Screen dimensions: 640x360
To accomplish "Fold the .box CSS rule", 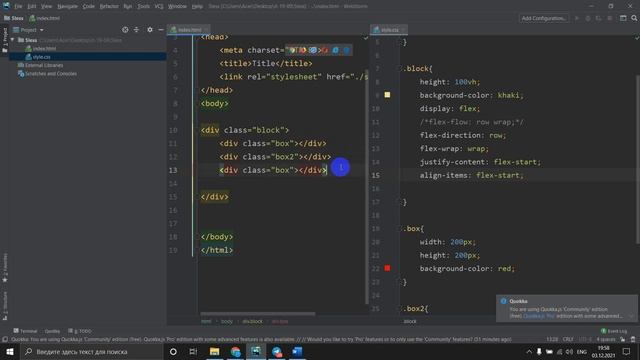I will (x=401, y=229).
